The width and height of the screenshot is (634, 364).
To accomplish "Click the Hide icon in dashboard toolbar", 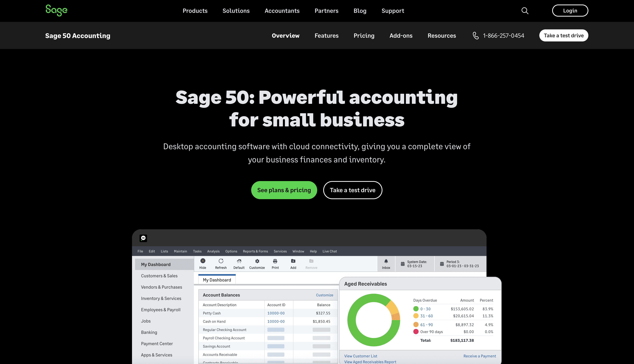I will [x=203, y=261].
